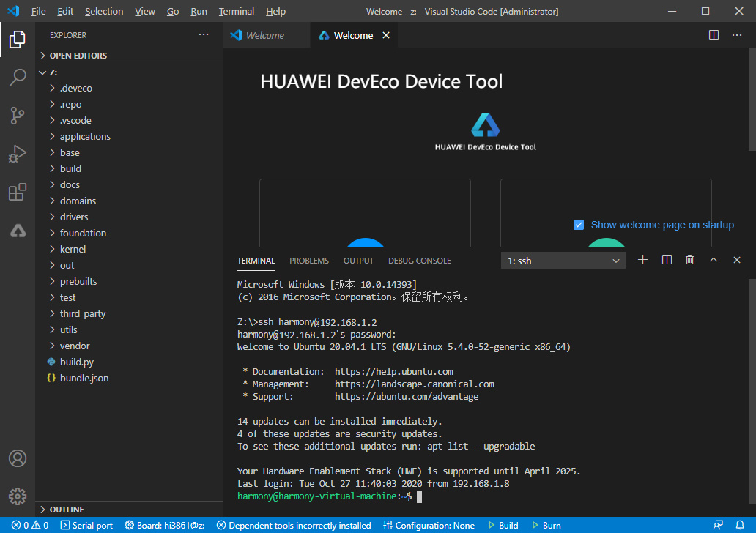Kill terminal with trash icon
This screenshot has width=756, height=533.
[x=689, y=260]
